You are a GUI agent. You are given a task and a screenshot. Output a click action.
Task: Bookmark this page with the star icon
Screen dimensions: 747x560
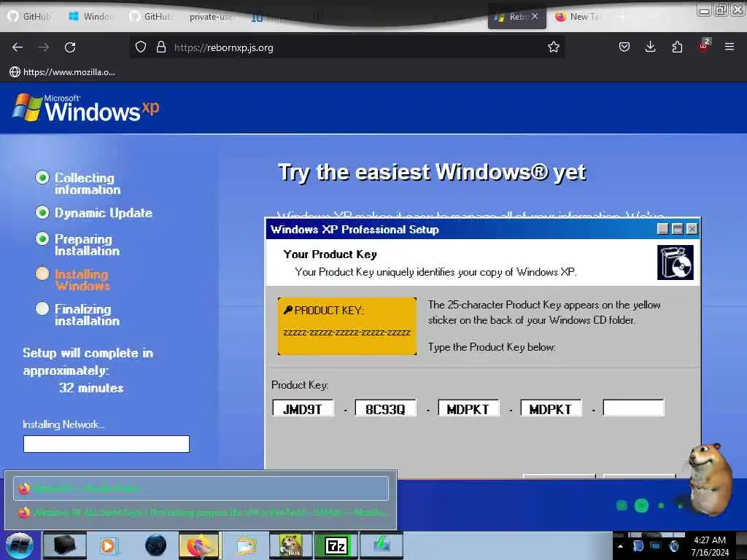(x=553, y=47)
